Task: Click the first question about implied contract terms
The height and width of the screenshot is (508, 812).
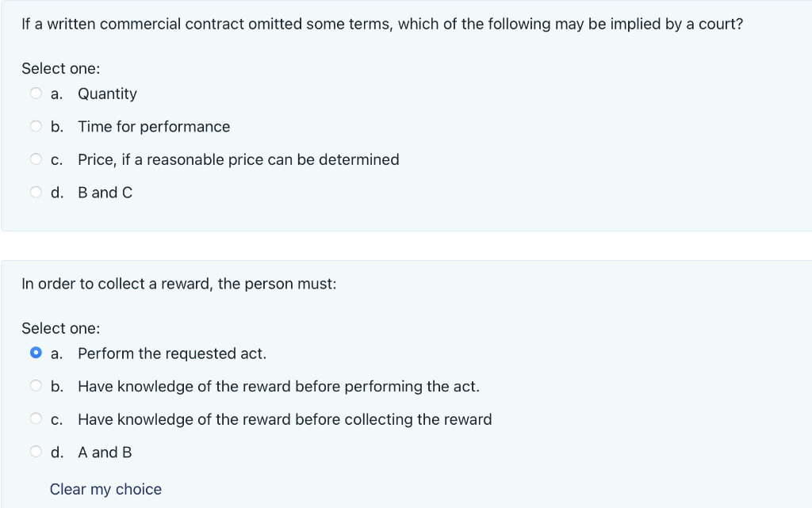Action: point(382,24)
